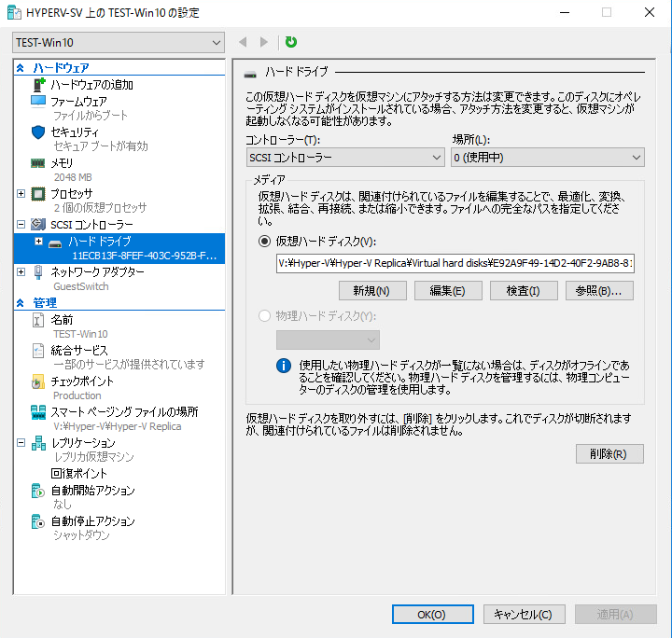The image size is (672, 638).
Task: Expand the ネットワーク アダプター tree node
Action: [21, 272]
